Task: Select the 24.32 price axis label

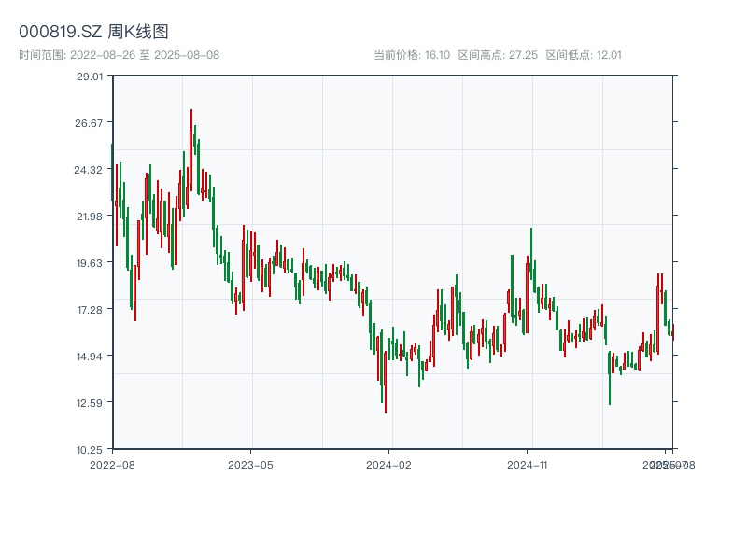Action: click(x=90, y=170)
